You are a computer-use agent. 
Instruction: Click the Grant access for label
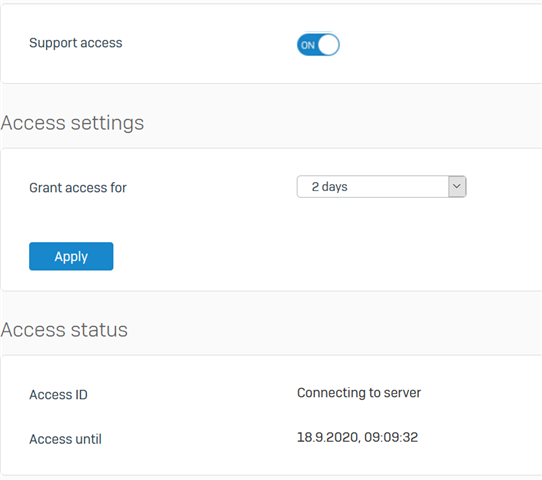78,188
